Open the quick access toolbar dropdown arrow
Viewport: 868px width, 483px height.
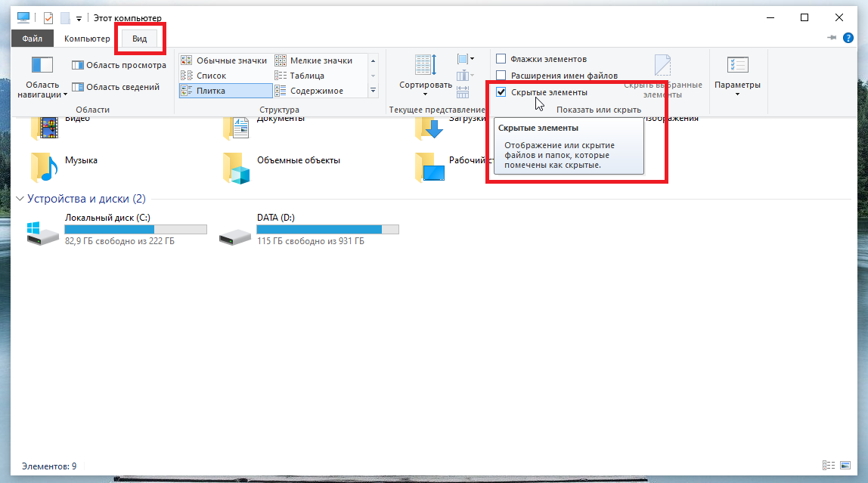point(79,19)
